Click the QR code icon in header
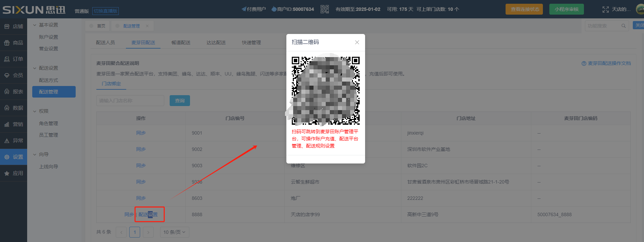This screenshot has height=242, width=644. 324,9
